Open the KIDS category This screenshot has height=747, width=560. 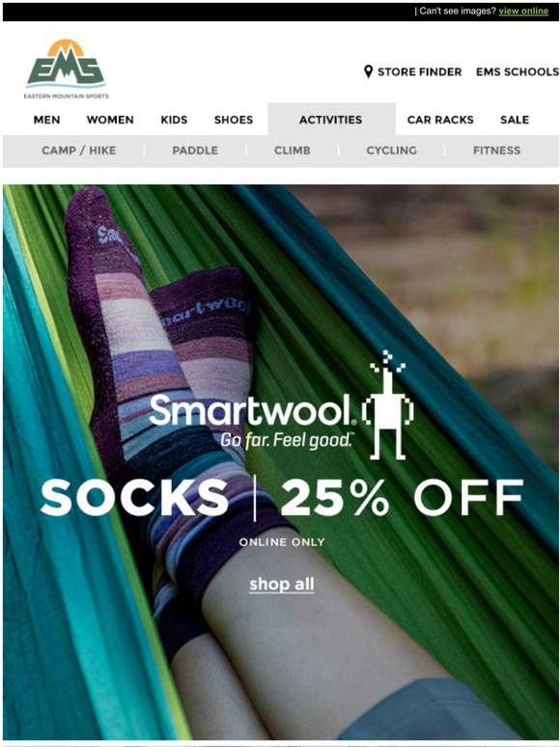(x=174, y=120)
